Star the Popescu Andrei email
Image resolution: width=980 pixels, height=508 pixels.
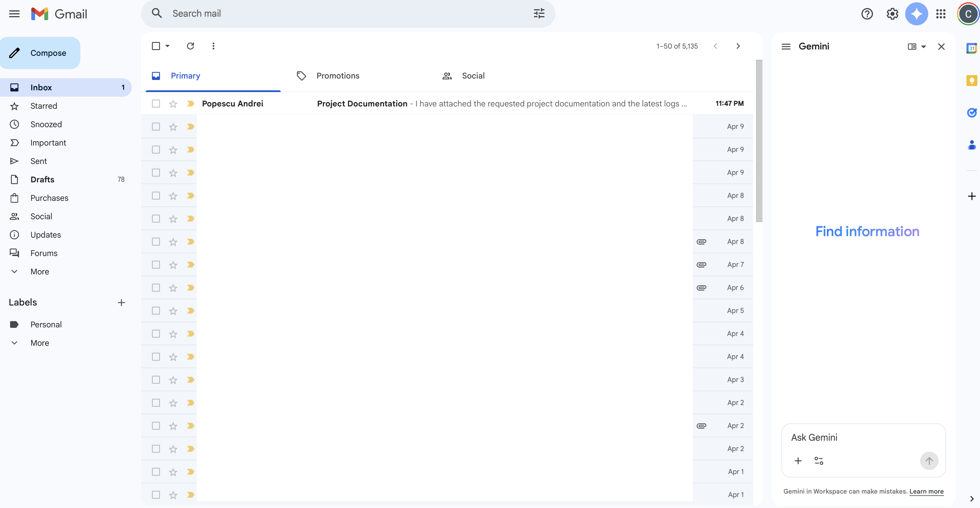(173, 104)
